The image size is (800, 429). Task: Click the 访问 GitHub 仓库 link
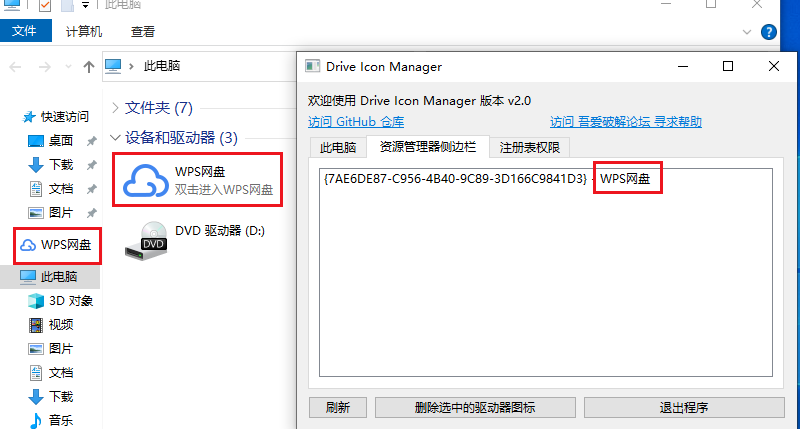356,122
